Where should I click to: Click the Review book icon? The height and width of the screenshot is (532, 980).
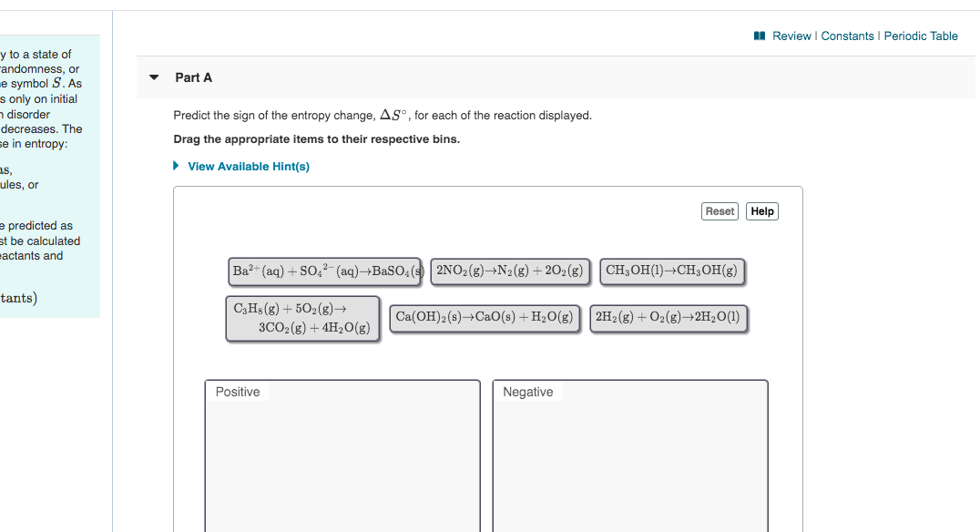point(760,36)
